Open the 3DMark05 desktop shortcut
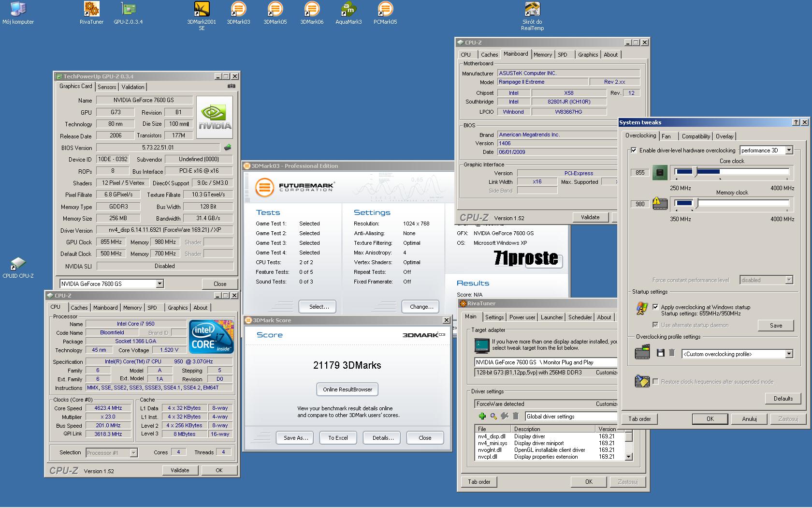 click(275, 14)
